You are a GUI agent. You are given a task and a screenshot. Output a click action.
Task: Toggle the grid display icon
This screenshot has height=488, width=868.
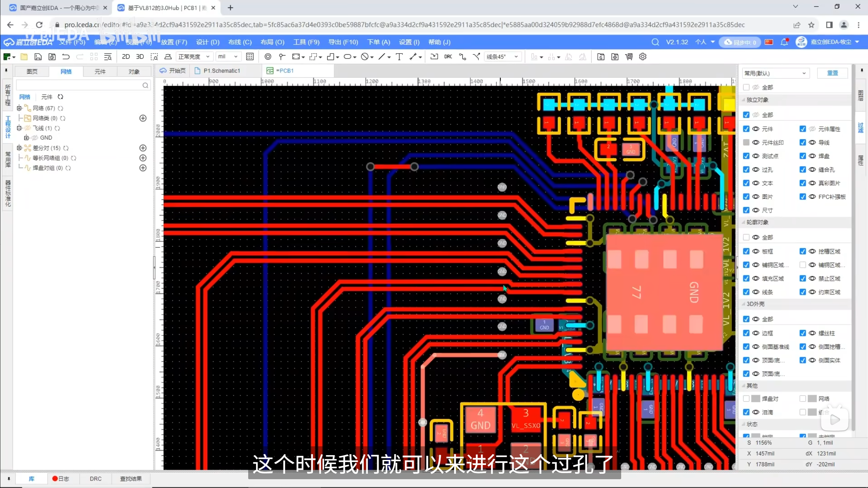tap(250, 57)
